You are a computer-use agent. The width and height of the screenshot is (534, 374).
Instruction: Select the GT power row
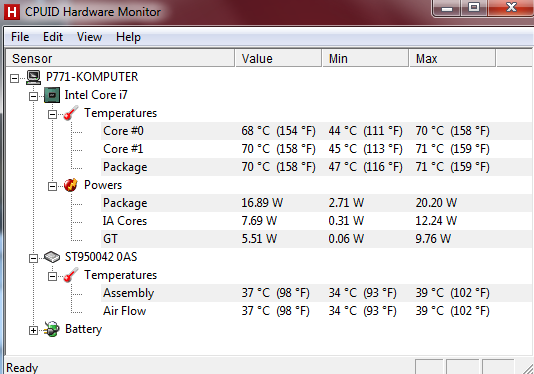316,239
